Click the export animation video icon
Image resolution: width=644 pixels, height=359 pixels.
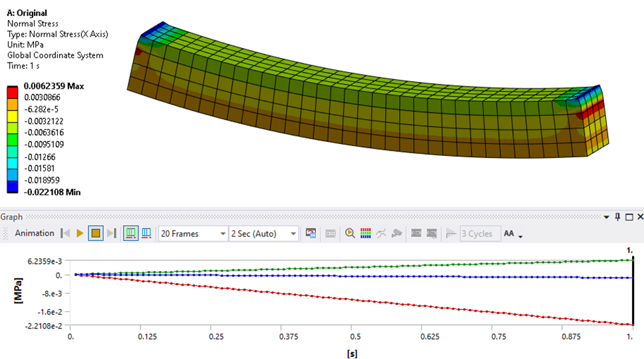(x=311, y=233)
